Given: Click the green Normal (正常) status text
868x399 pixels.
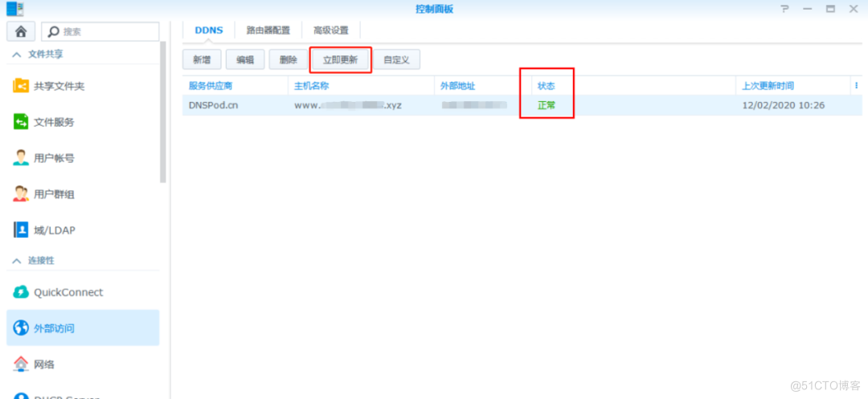Looking at the screenshot, I should pyautogui.click(x=547, y=105).
